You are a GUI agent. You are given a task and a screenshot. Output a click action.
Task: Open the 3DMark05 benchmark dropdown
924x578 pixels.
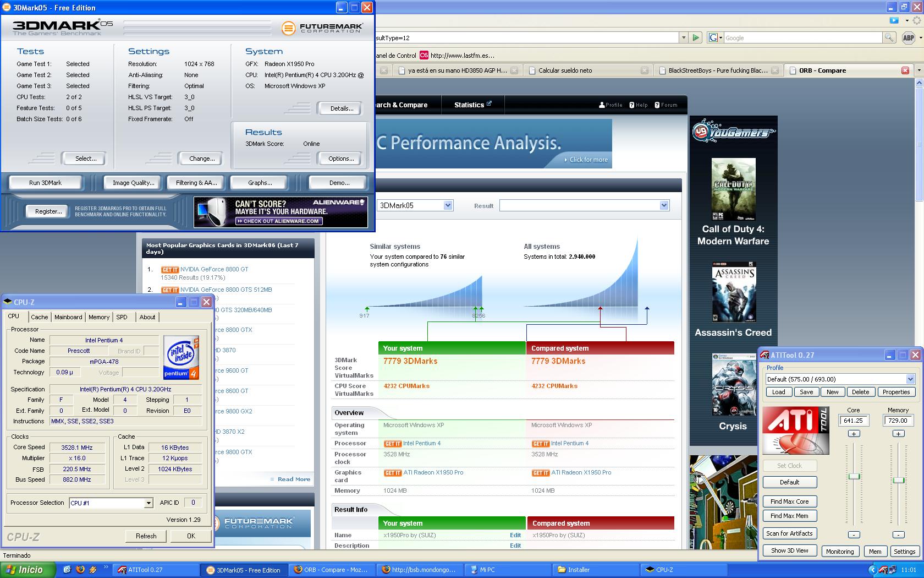coord(448,205)
